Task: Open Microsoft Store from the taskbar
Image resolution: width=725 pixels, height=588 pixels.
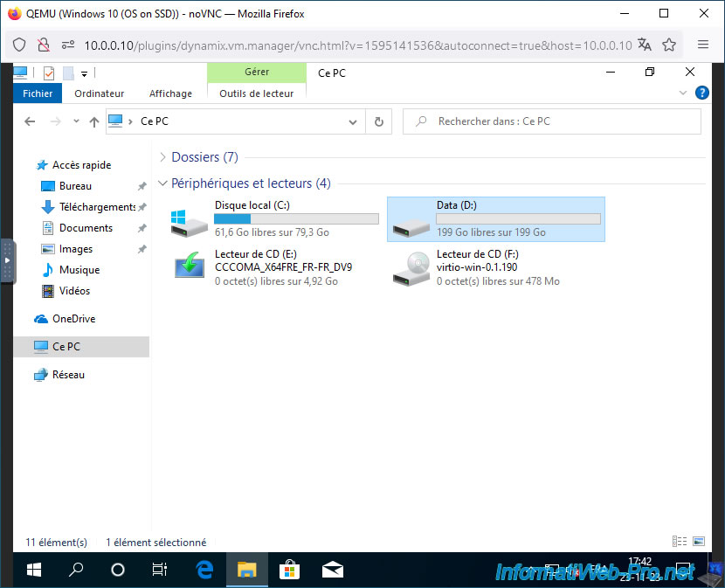Action: click(x=289, y=570)
